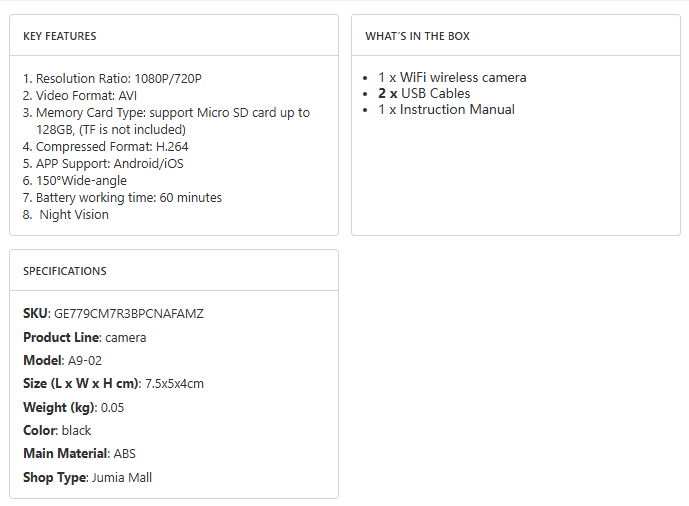Image resolution: width=689 pixels, height=506 pixels.
Task: Click the WiFi wireless camera box item
Action: tap(452, 77)
